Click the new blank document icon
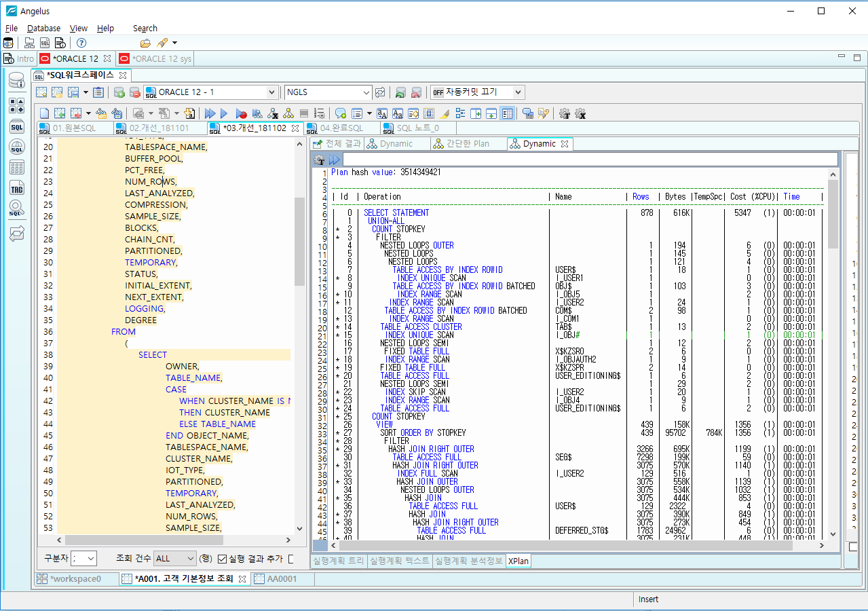The height and width of the screenshot is (611, 868). [45, 113]
